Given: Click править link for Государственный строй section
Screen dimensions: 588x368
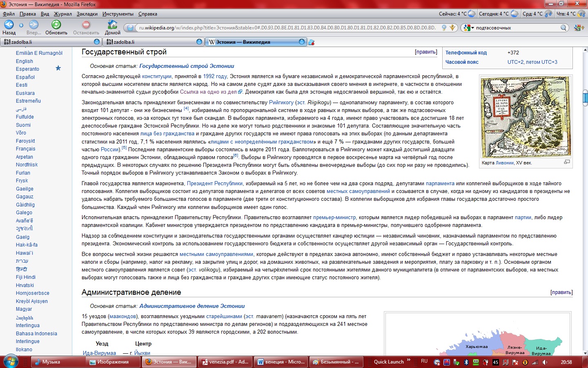Looking at the screenshot, I should pyautogui.click(x=426, y=52).
